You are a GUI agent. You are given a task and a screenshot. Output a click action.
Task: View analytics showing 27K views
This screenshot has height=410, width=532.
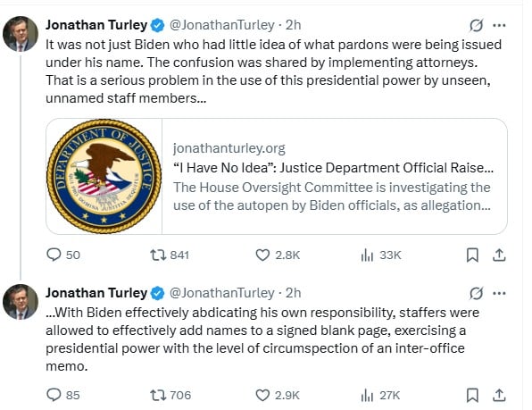[380, 395]
